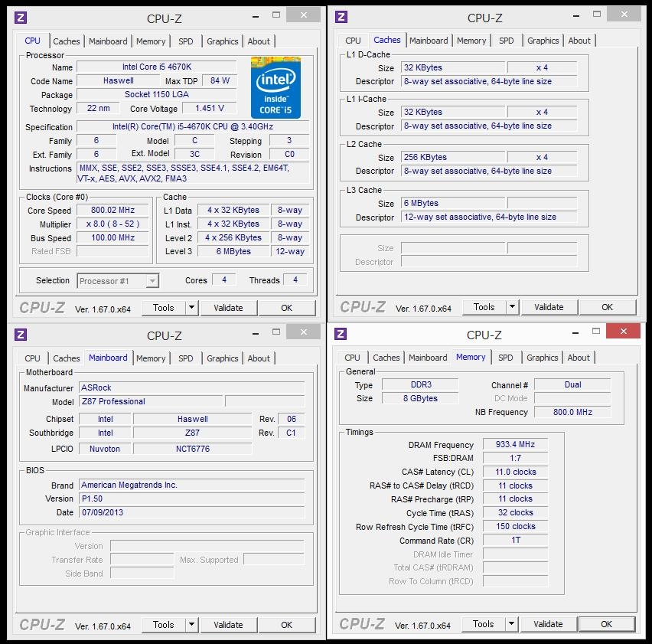Click the NB Frequency value 800.0 MHz
The image size is (652, 644).
[572, 412]
